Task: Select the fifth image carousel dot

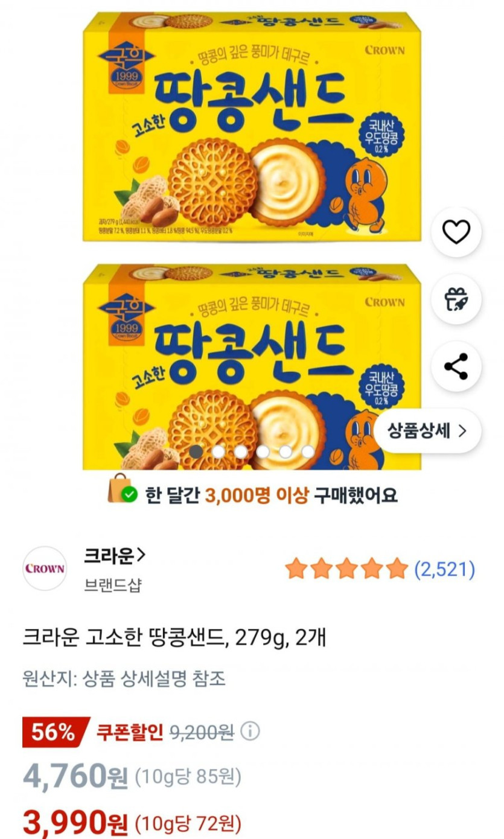Action: [x=285, y=451]
